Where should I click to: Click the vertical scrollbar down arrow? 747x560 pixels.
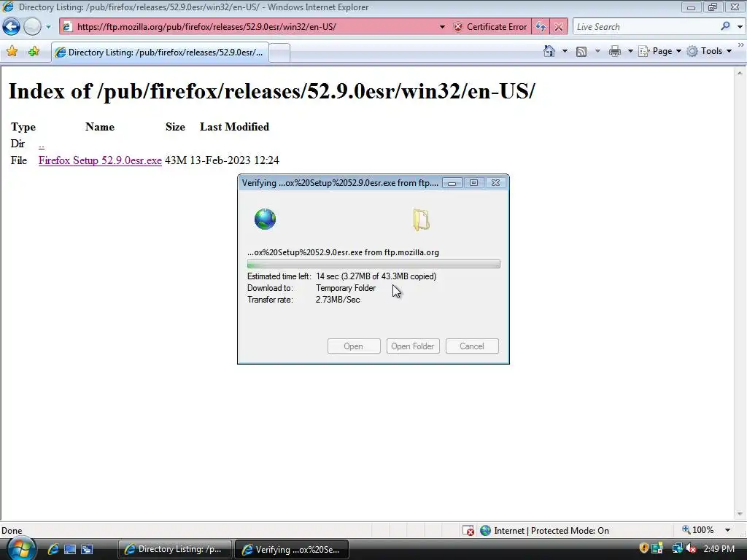tap(740, 514)
